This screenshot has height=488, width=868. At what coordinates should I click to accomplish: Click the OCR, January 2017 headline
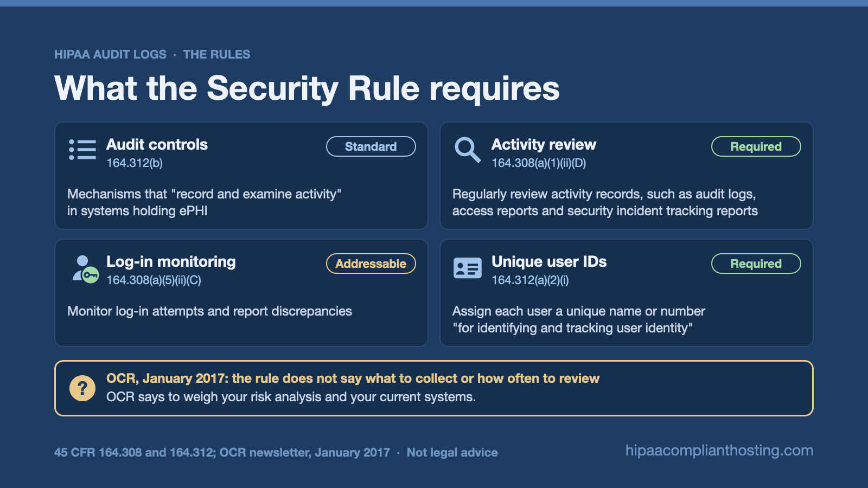point(353,378)
